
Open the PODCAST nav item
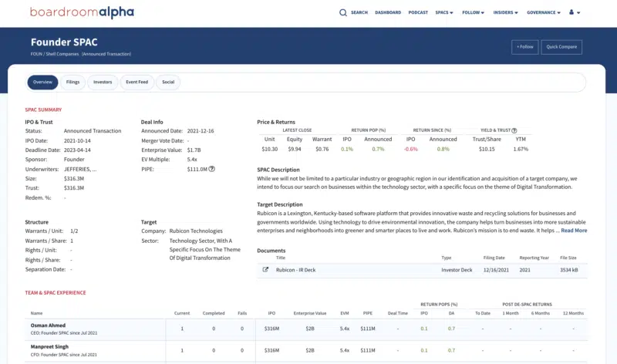[418, 12]
